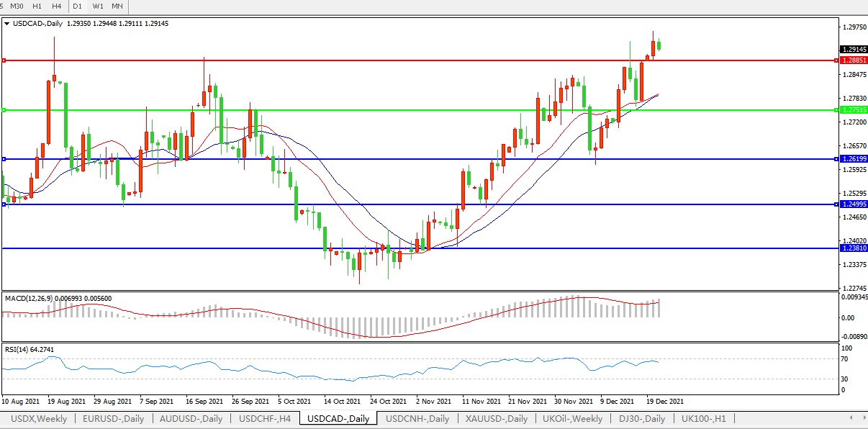
Task: Toggle the D1 daily timeframe
Action: (x=78, y=6)
